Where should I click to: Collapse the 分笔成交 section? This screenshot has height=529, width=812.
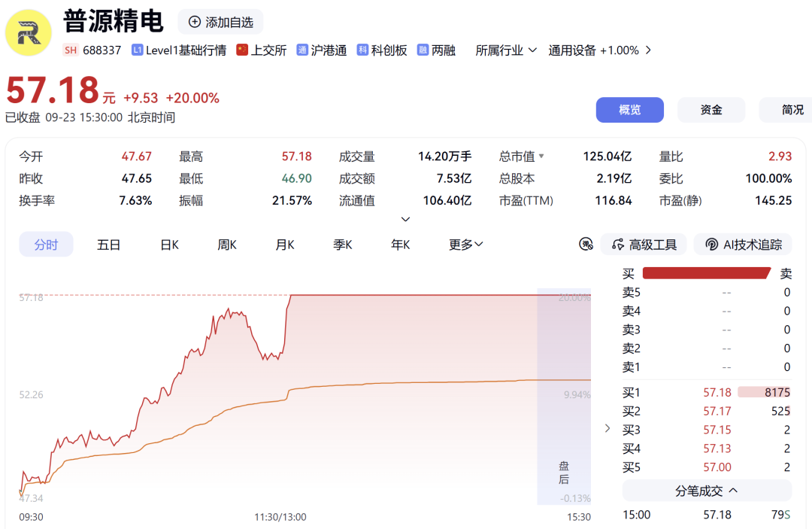point(707,491)
